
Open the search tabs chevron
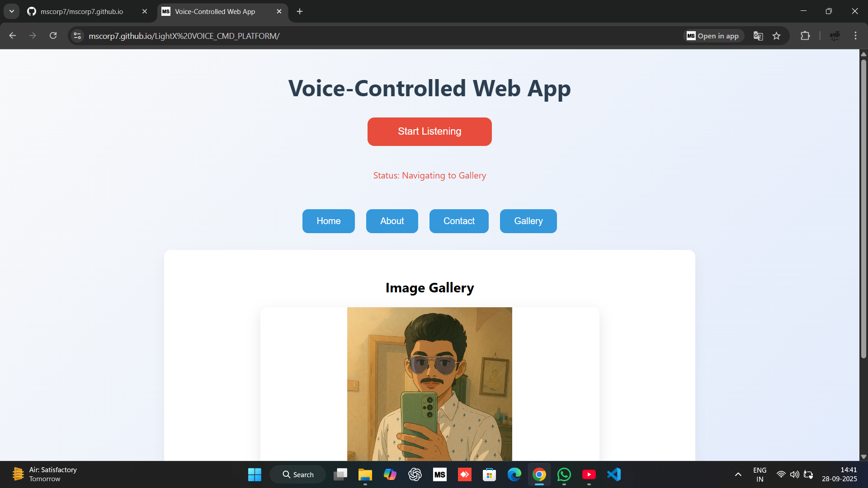tap(11, 11)
